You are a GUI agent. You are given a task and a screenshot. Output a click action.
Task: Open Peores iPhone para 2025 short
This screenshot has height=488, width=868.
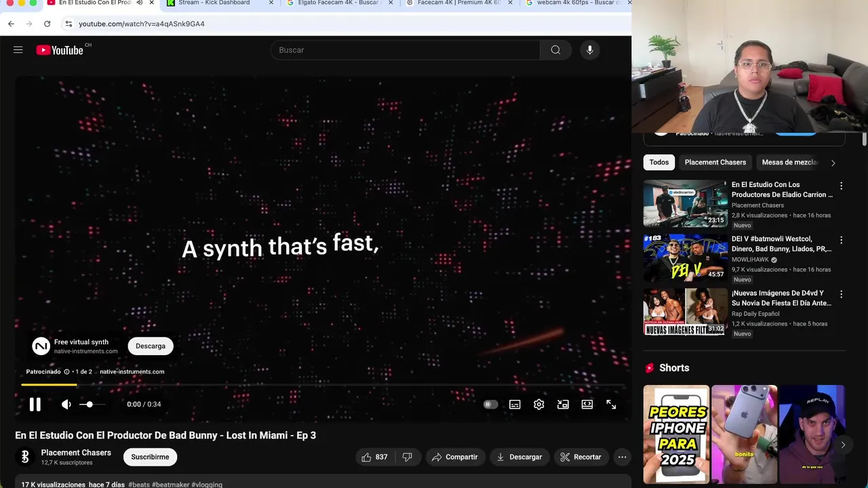(x=676, y=434)
